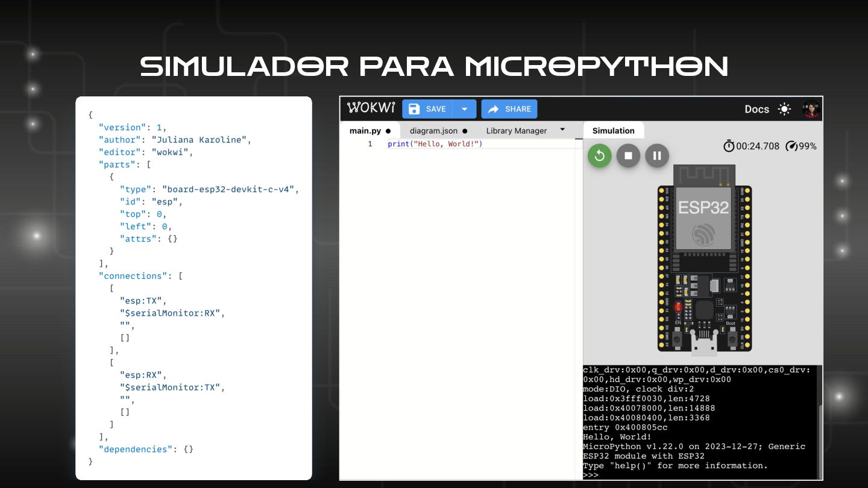Image resolution: width=868 pixels, height=488 pixels.
Task: Click "$serialMonitor:TX" in JSON
Action: 171,387
